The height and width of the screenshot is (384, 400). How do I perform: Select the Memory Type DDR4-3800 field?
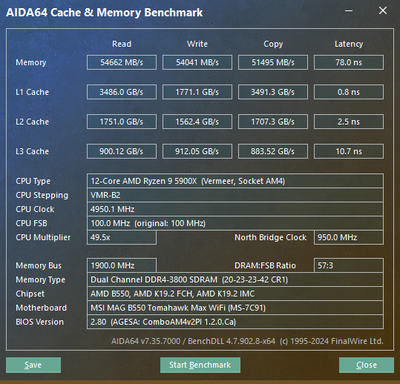click(235, 280)
